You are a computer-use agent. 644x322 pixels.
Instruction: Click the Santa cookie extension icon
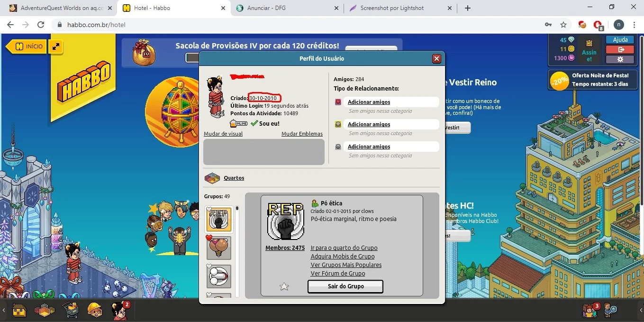coord(582,25)
